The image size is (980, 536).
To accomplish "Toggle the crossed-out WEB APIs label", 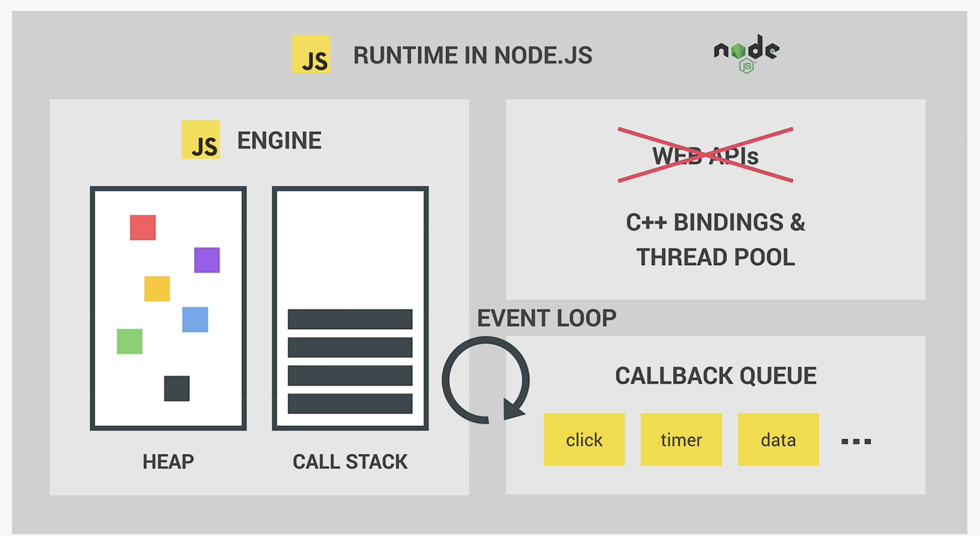I will (705, 156).
